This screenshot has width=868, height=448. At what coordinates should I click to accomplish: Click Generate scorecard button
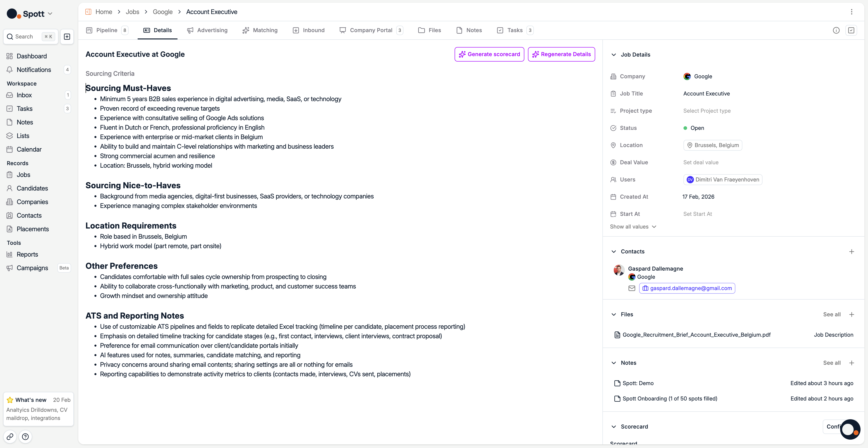pos(489,54)
